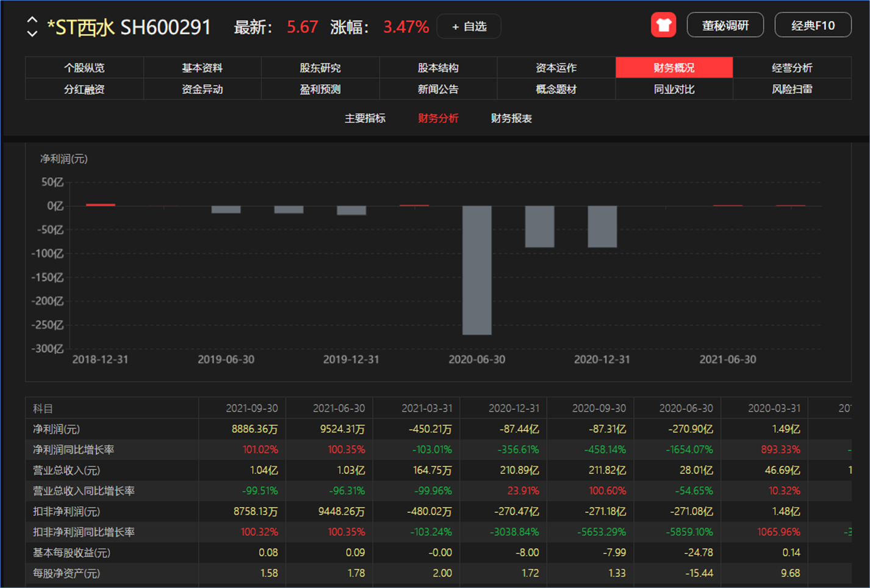Click the red shirt skin icon
The image size is (870, 588).
click(663, 26)
